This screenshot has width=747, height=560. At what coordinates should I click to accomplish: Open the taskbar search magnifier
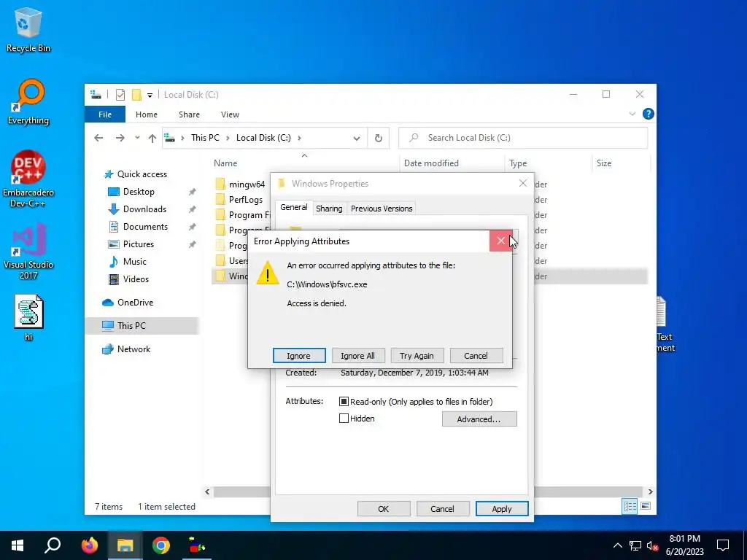coord(53,545)
